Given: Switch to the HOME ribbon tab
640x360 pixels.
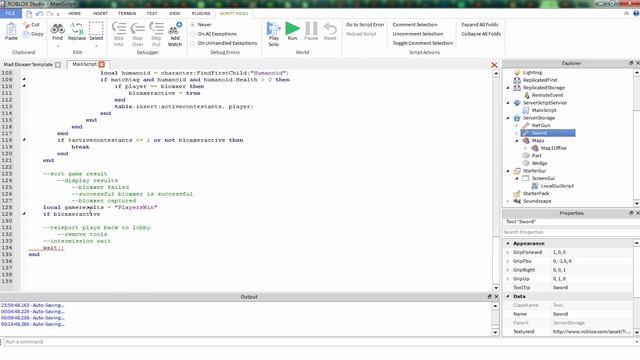Looking at the screenshot, I should click(75, 13).
